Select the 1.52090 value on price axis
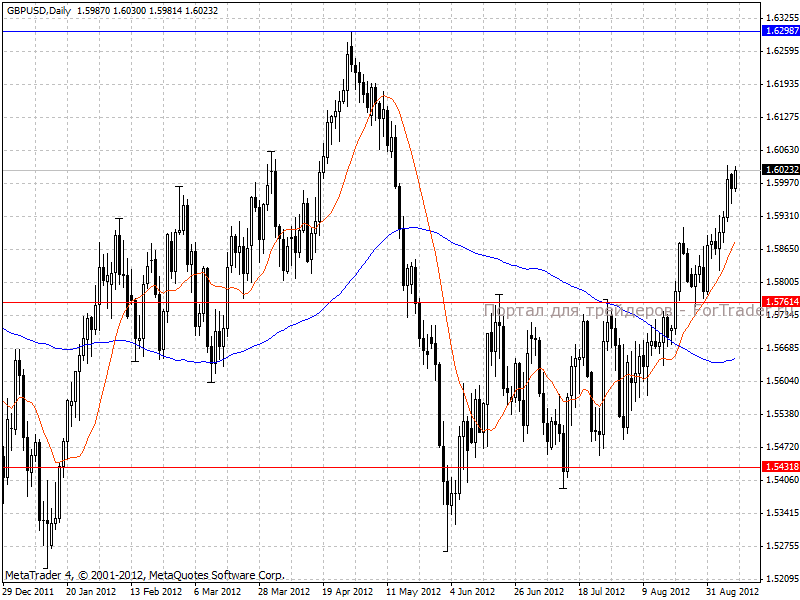Image resolution: width=800 pixels, height=600 pixels. coord(783,578)
